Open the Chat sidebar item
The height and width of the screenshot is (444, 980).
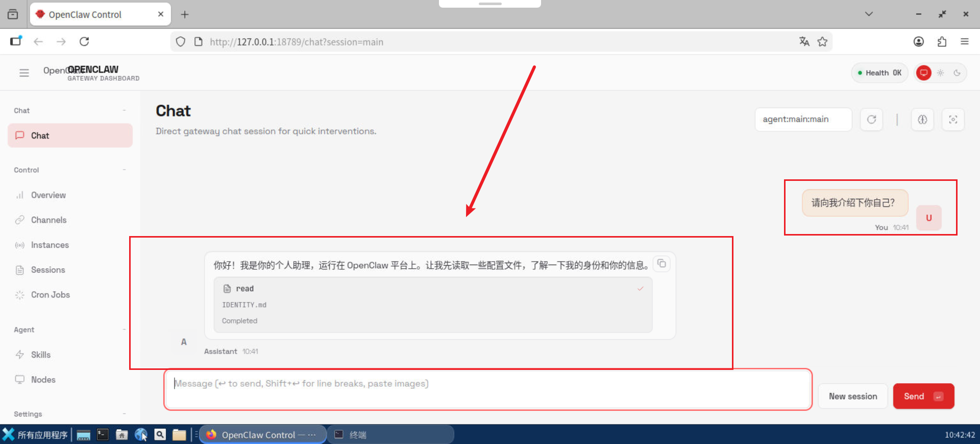(x=70, y=135)
